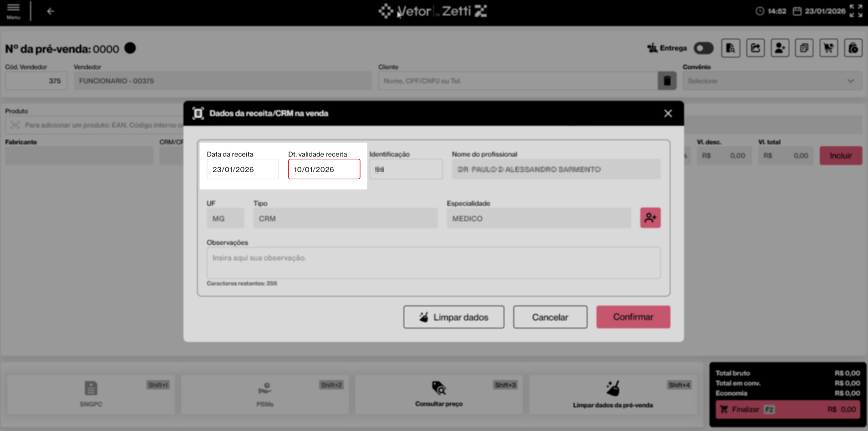868x431 pixels.
Task: Open the Convênio dropdown
Action: tap(772, 81)
